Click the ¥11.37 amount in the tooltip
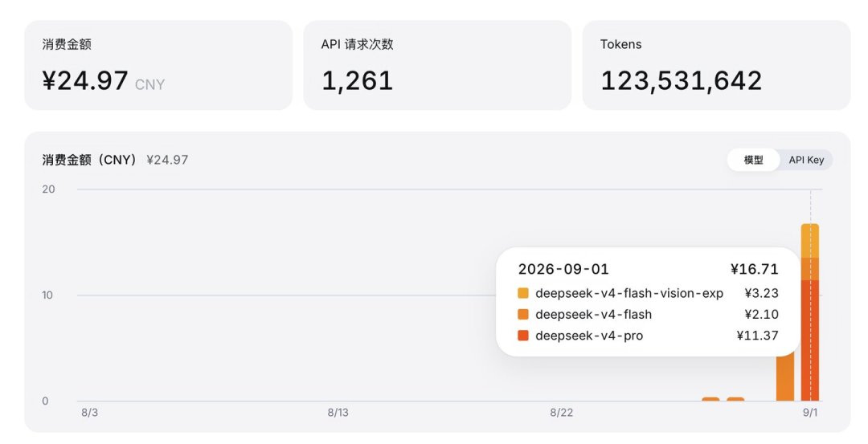The height and width of the screenshot is (444, 868). point(757,335)
